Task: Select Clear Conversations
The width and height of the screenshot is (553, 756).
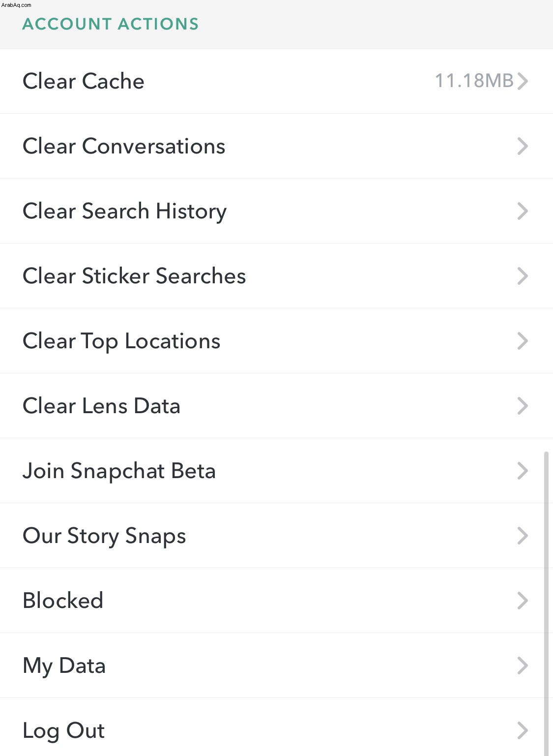Action: pos(276,146)
